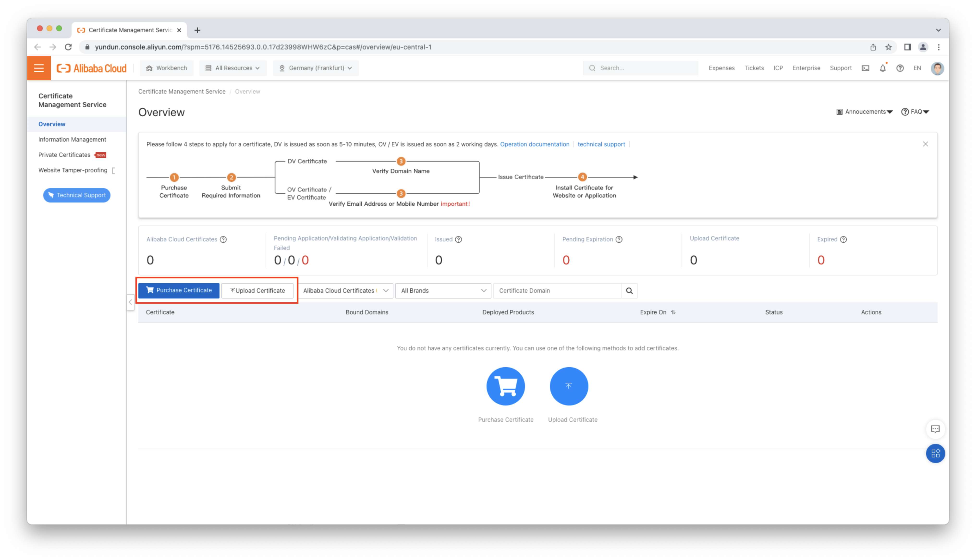Open Private Certificates in the sidebar

[x=64, y=155]
